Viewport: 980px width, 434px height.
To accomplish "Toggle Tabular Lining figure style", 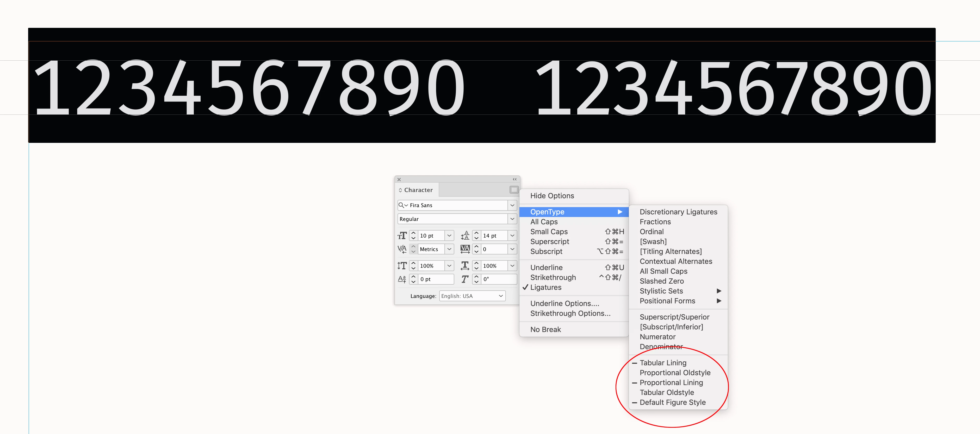I will click(663, 363).
